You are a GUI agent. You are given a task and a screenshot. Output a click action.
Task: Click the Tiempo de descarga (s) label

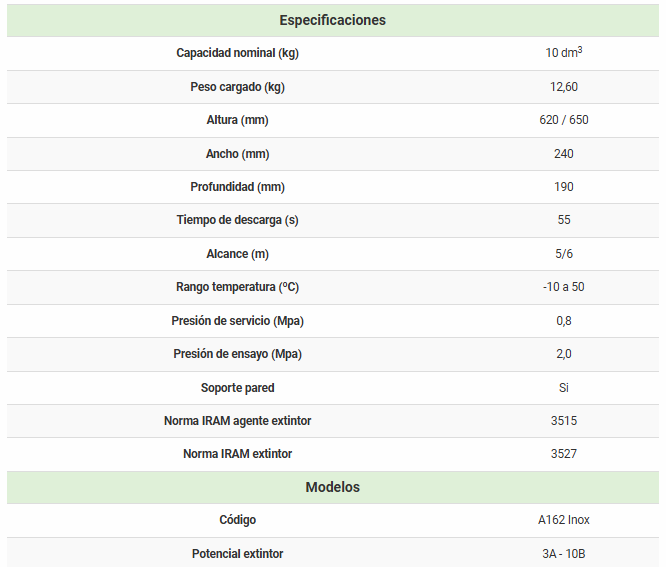237,220
